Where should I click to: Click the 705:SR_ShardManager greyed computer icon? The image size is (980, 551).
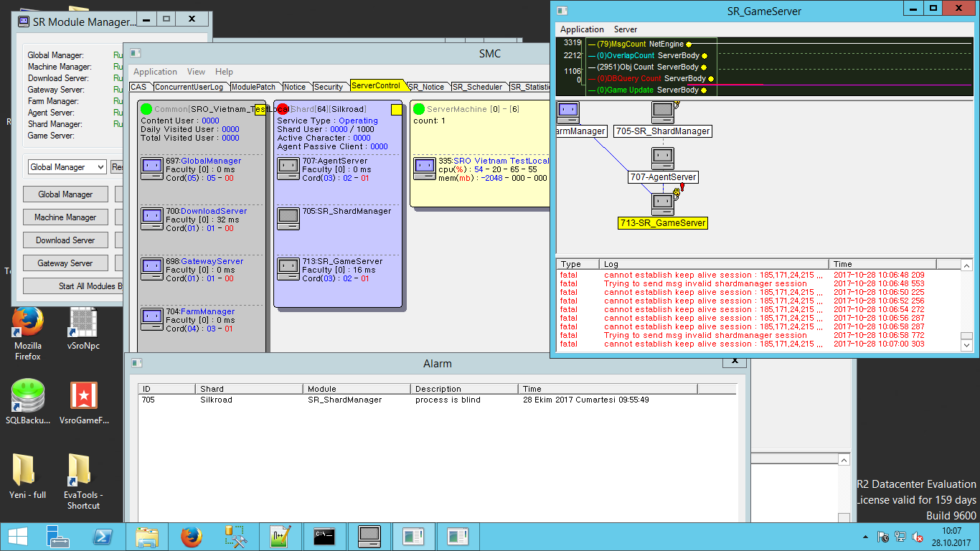288,219
